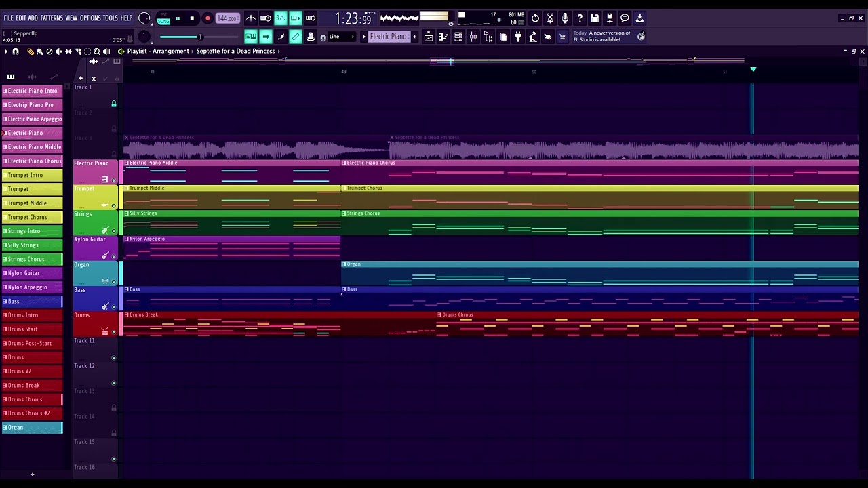Add a new pattern with plus beside Electric Piano
The image size is (868, 488).
[414, 37]
